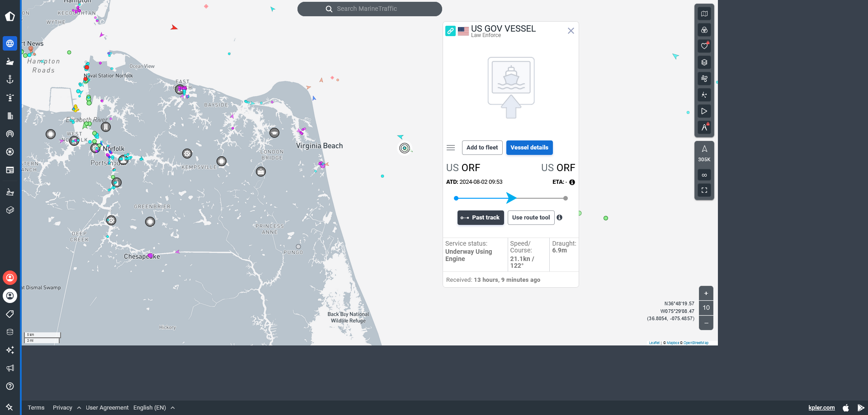Open the vessel filters circles icon

pyautogui.click(x=704, y=30)
